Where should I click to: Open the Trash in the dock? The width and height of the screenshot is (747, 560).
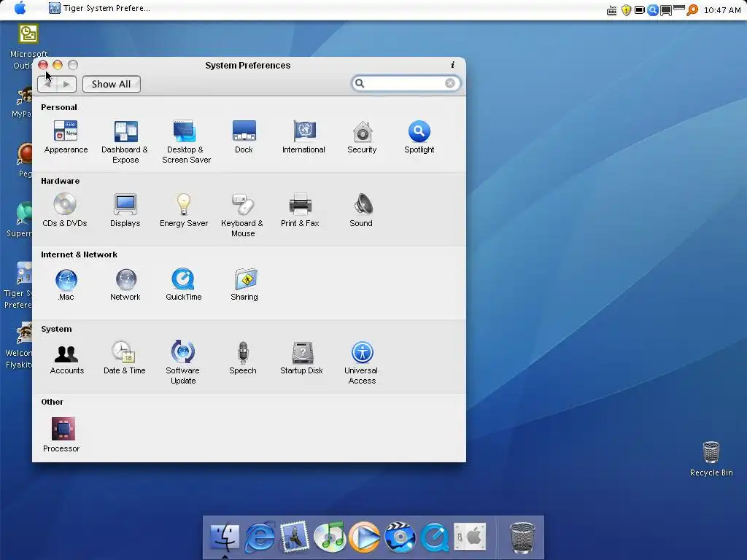coord(522,537)
